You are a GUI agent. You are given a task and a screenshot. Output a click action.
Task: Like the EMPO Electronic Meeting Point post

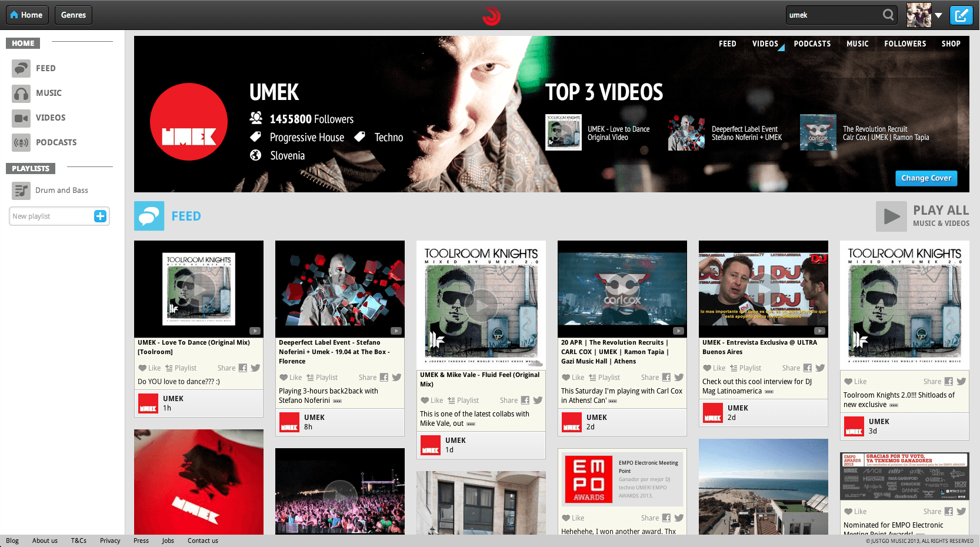click(573, 518)
